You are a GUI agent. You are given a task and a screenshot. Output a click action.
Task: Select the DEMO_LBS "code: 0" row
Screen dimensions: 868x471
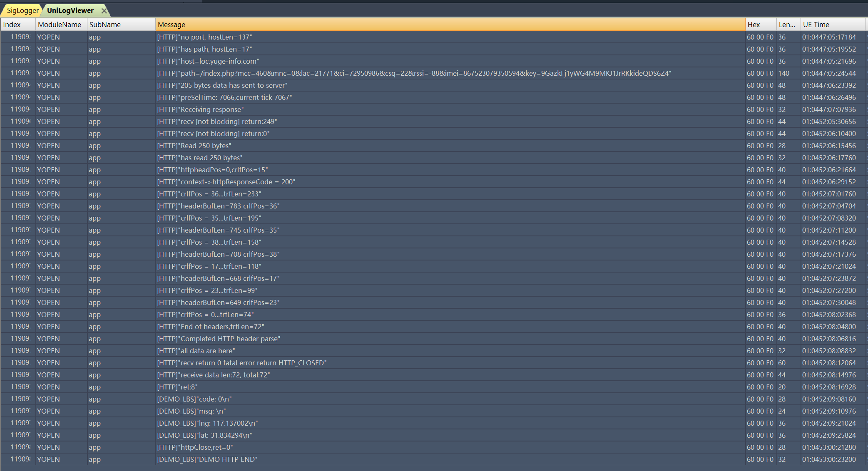433,399
